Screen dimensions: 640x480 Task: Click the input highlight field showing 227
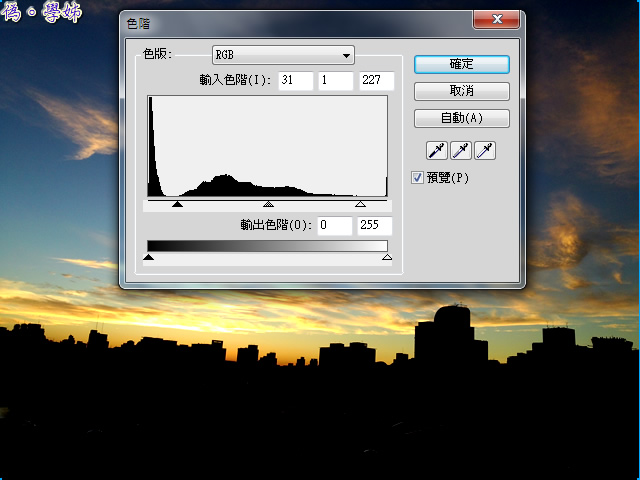[376, 80]
